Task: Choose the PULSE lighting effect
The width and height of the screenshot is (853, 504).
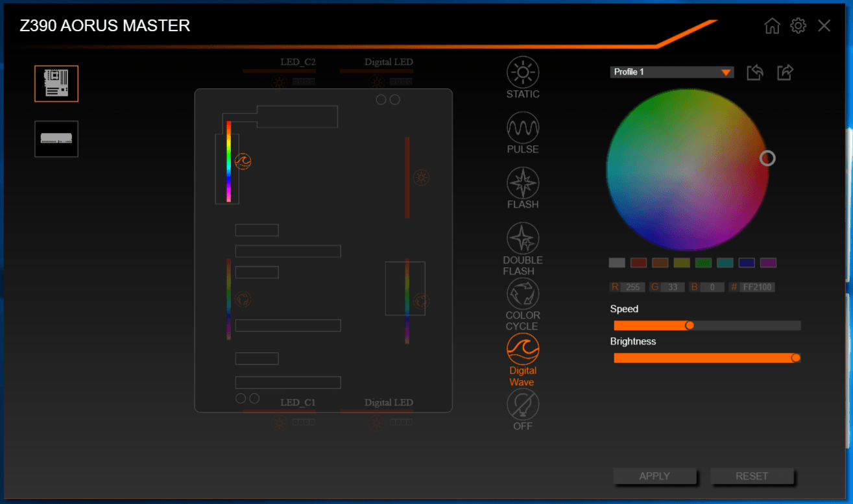Action: 523,127
